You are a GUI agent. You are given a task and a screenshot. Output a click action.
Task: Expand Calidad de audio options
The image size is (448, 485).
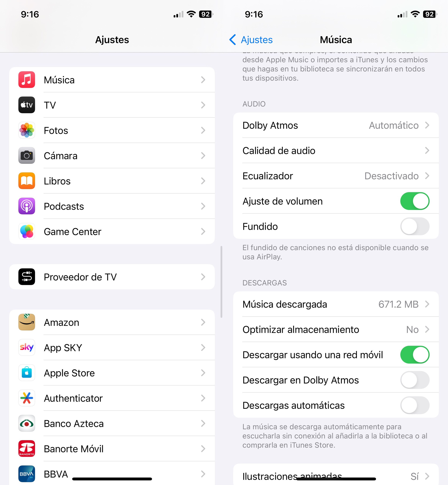[x=336, y=150]
